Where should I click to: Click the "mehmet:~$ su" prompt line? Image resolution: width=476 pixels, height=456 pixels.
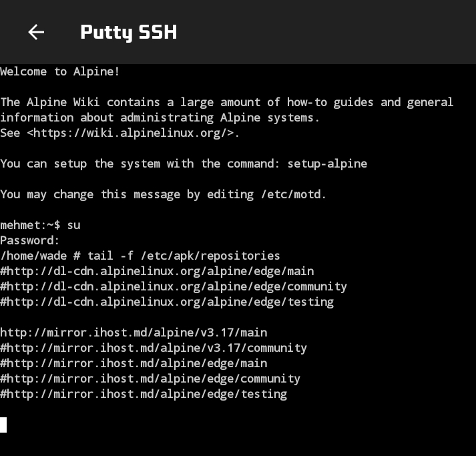point(40,225)
